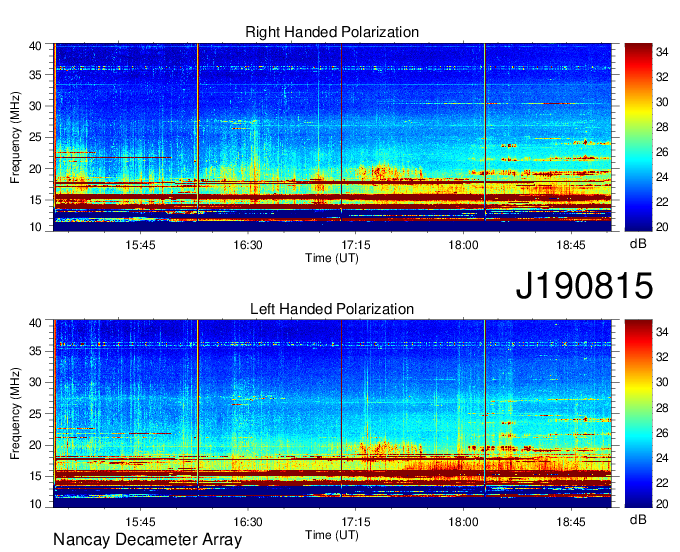Screen dimensions: 680x552
Task: Click the Right Handed Polarization color bar
Action: tap(638, 137)
